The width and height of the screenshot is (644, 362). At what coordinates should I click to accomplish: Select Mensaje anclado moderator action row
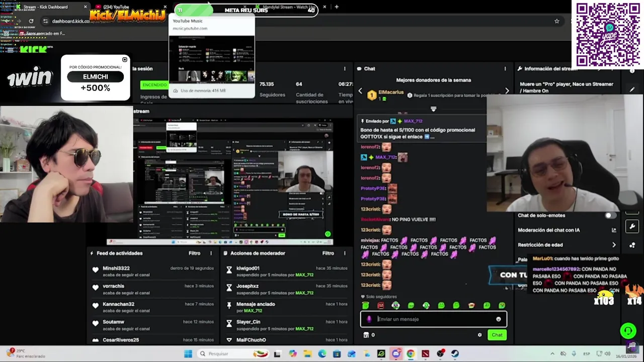tap(286, 307)
